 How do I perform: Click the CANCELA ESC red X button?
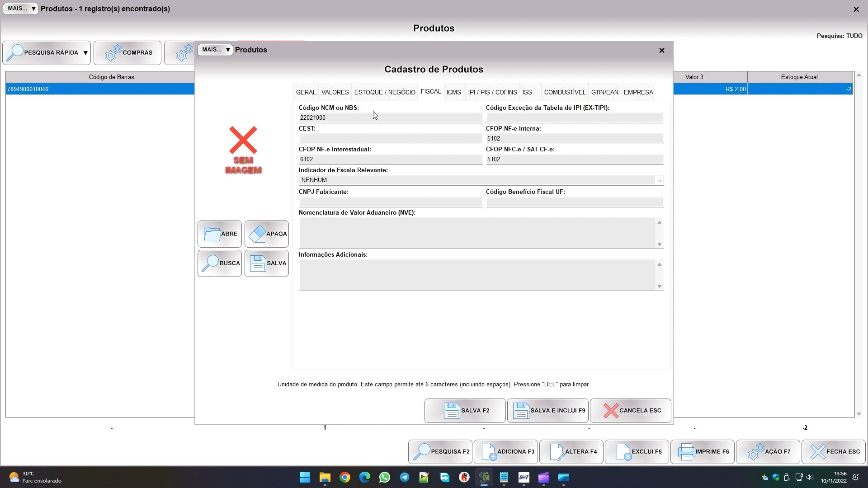pyautogui.click(x=630, y=411)
